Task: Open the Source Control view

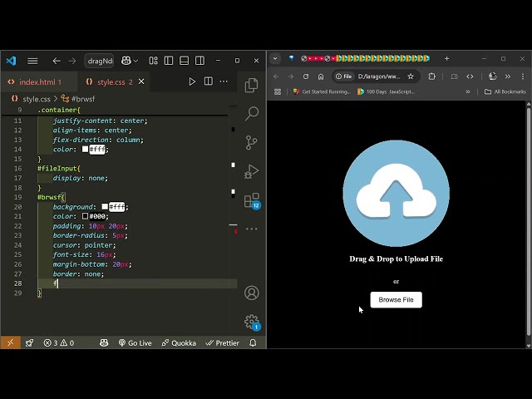Action: point(251,142)
